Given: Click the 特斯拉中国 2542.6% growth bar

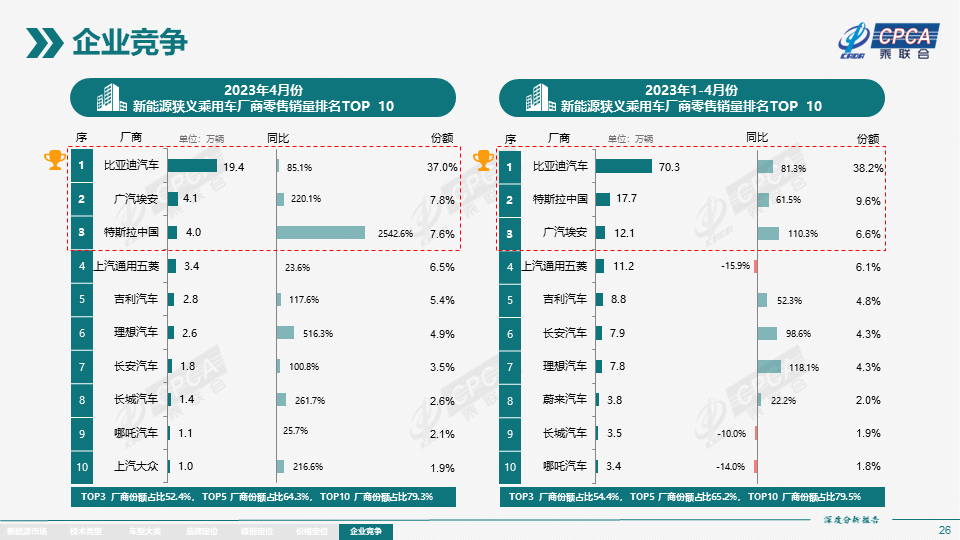Looking at the screenshot, I should tap(321, 233).
